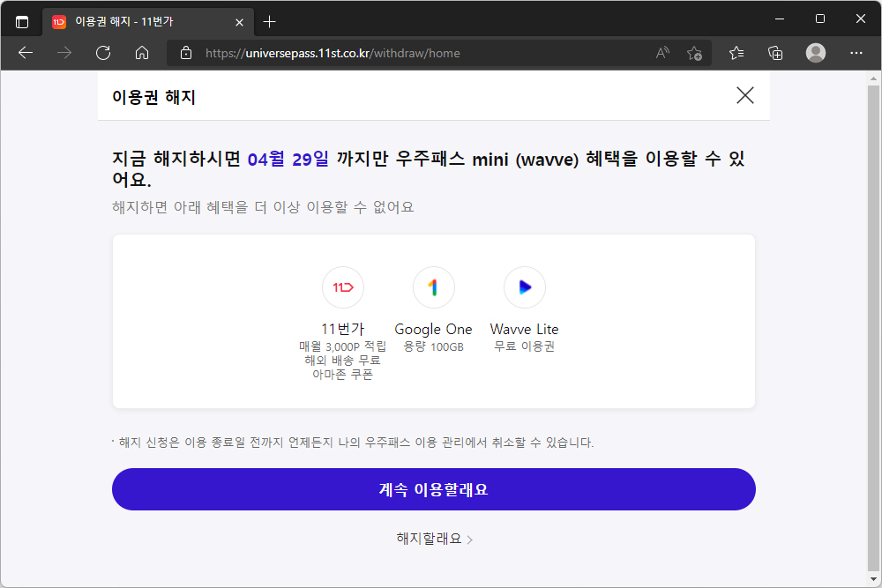Click the 해지 신청은 이용 종료일 notice
The width and height of the screenshot is (882, 588).
tap(353, 443)
